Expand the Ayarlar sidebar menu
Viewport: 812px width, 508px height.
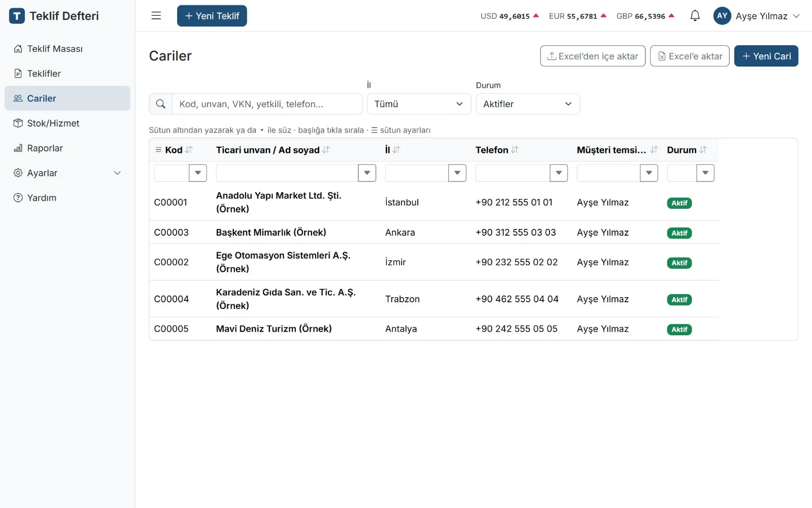pyautogui.click(x=67, y=173)
